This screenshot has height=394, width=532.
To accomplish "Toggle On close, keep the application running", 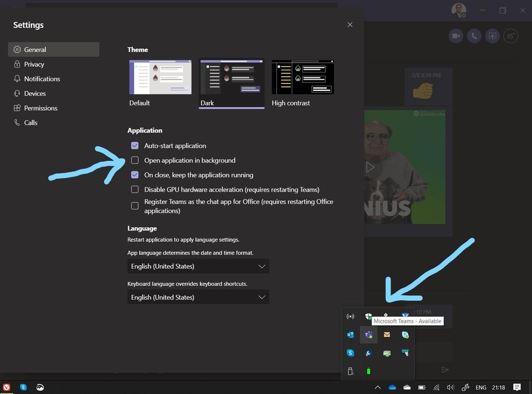I will coord(135,175).
